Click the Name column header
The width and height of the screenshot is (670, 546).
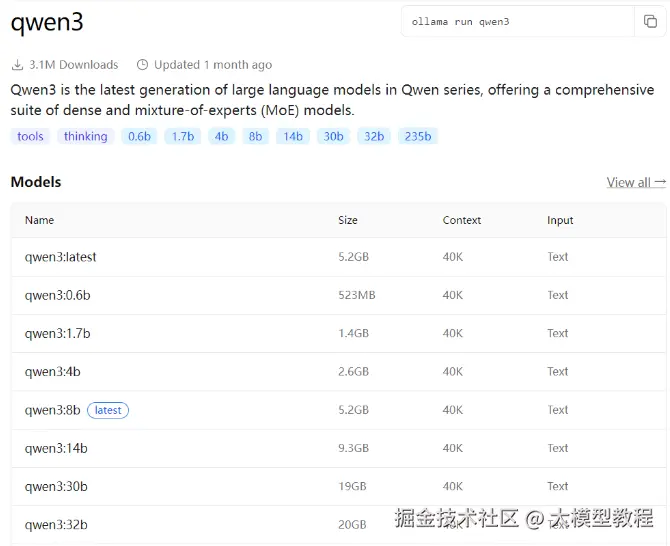click(x=39, y=220)
